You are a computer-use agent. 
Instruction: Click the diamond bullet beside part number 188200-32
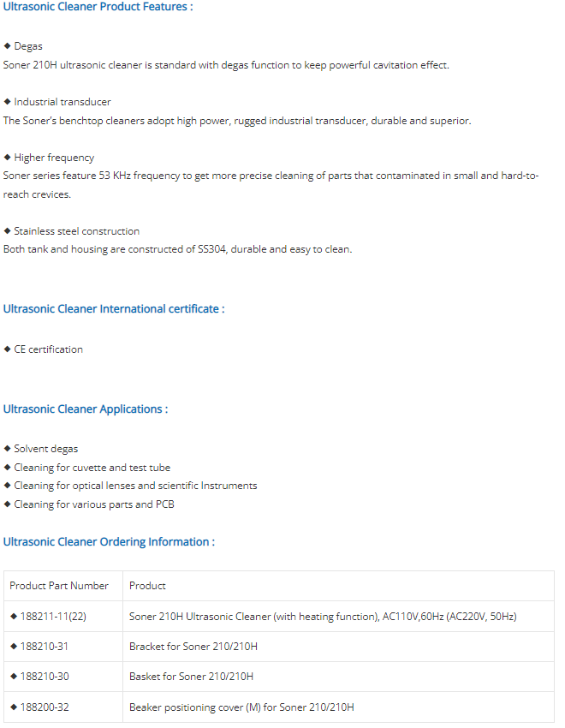point(14,707)
